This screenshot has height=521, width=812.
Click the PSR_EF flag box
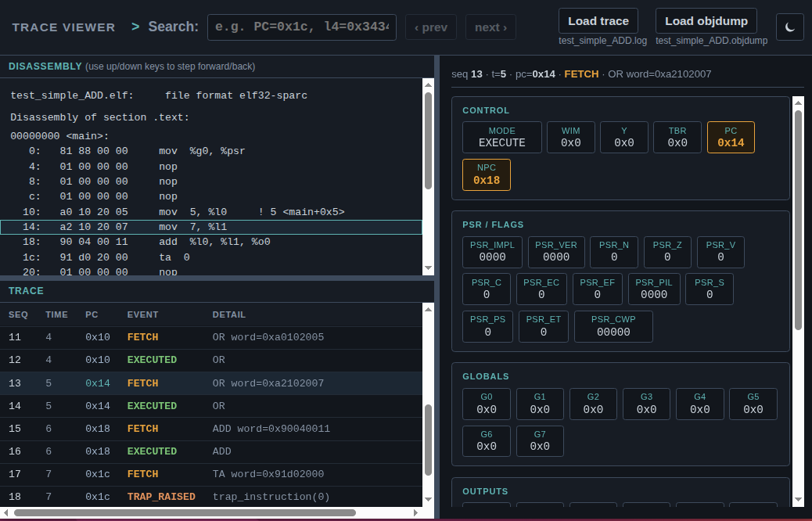coord(597,289)
